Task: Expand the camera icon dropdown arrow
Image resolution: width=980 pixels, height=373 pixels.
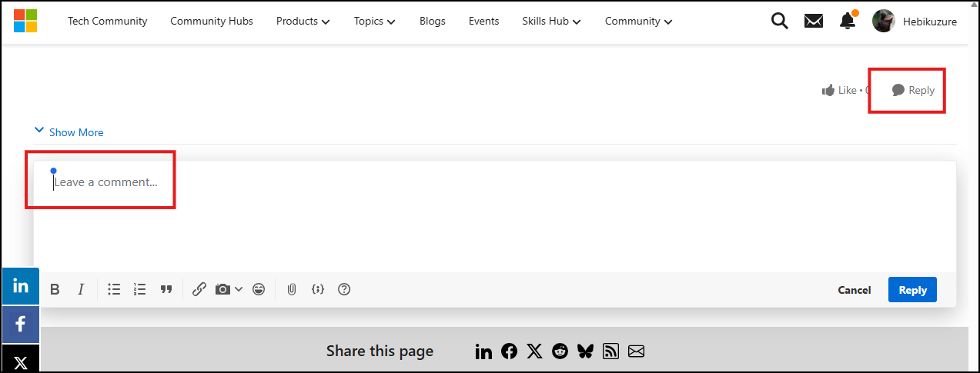Action: (x=239, y=289)
